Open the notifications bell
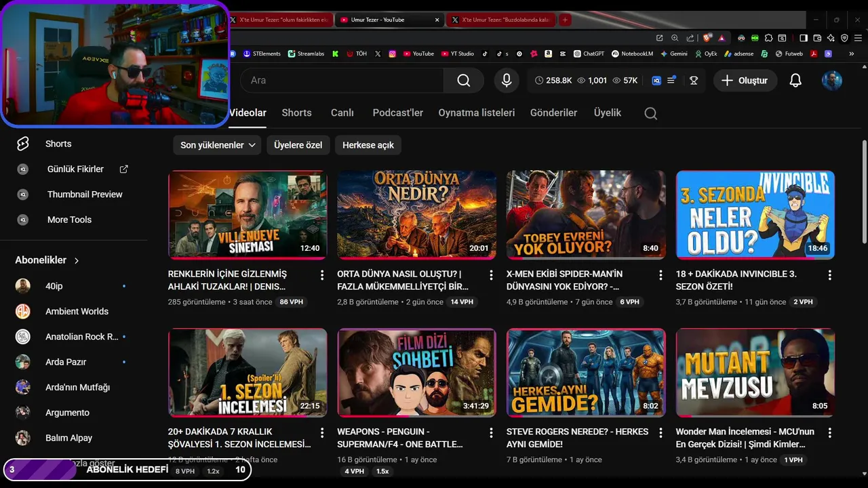 795,80
